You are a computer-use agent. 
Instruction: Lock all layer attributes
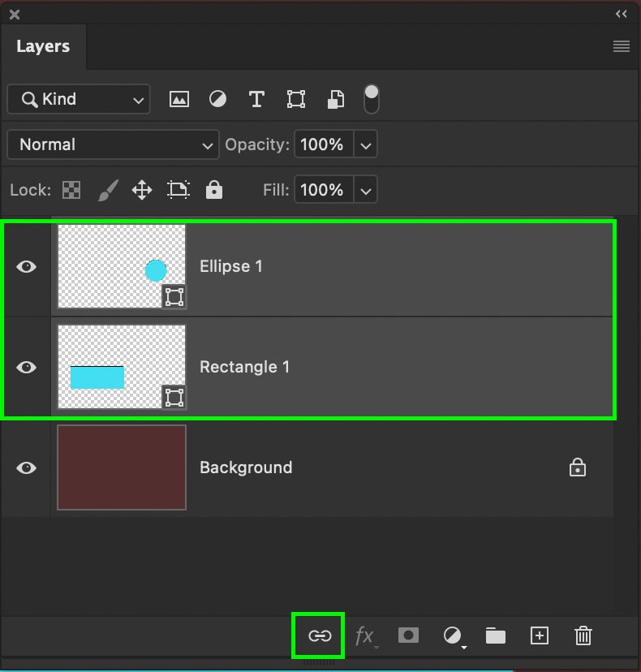(214, 189)
